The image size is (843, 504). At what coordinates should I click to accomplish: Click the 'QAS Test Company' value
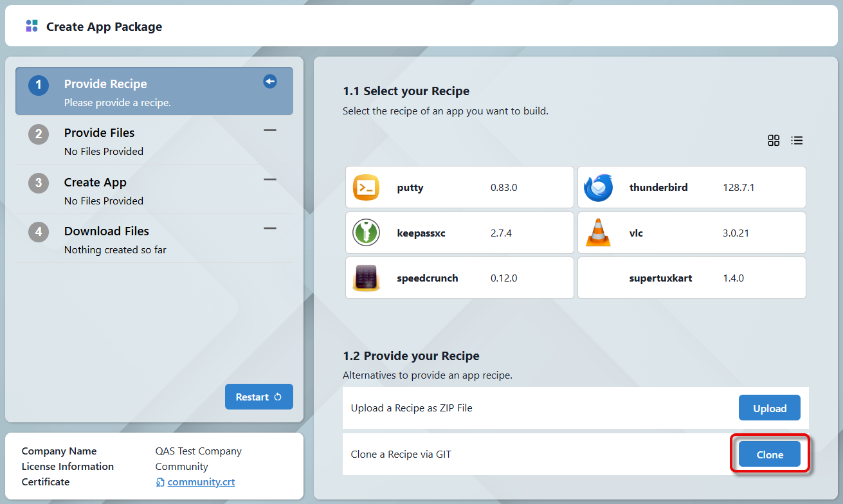(x=199, y=451)
